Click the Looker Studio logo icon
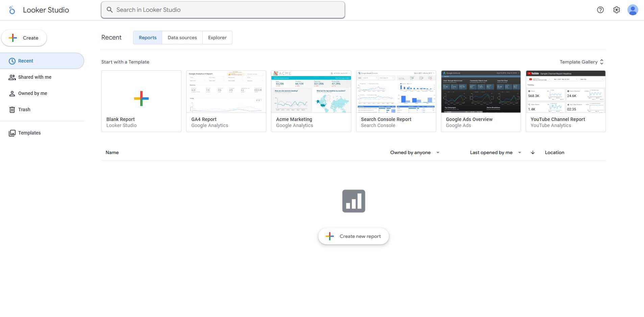 tap(12, 10)
